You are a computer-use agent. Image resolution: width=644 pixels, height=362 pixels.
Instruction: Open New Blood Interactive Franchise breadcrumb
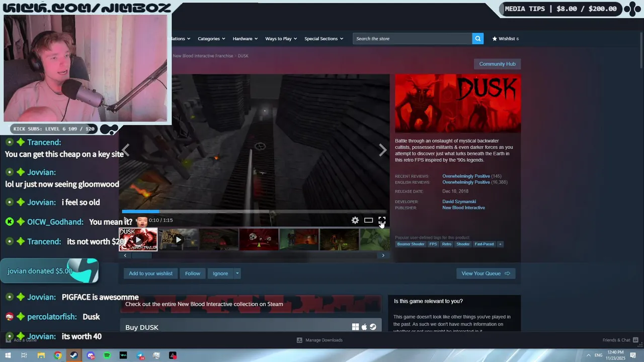coord(203,56)
